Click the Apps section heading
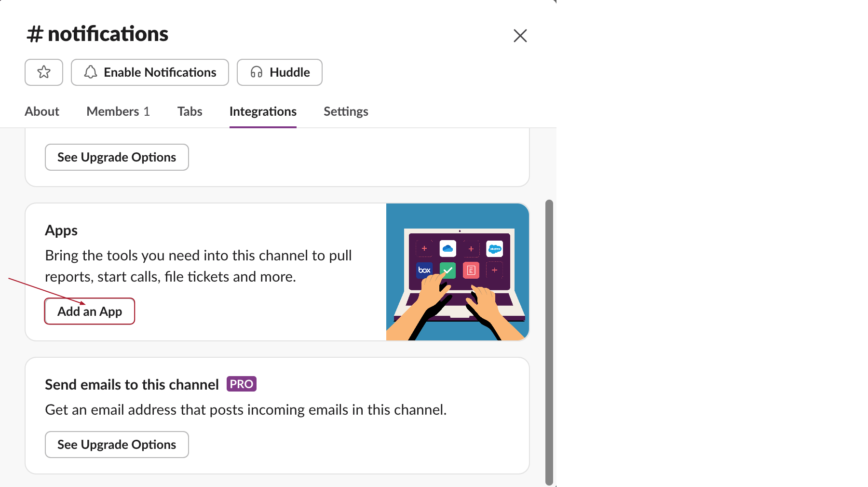 [61, 230]
